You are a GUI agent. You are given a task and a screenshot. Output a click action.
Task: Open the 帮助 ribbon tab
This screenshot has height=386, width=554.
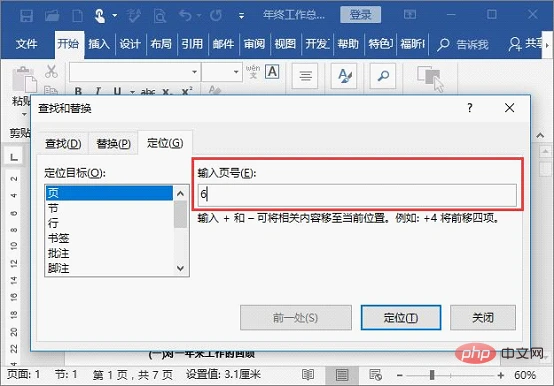coord(348,44)
